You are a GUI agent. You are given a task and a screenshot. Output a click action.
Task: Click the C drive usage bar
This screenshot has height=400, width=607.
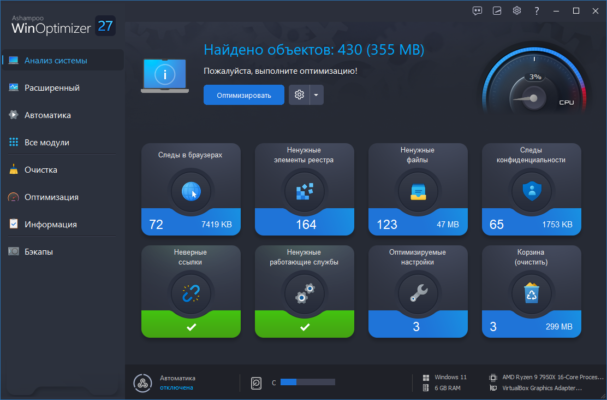tap(308, 382)
